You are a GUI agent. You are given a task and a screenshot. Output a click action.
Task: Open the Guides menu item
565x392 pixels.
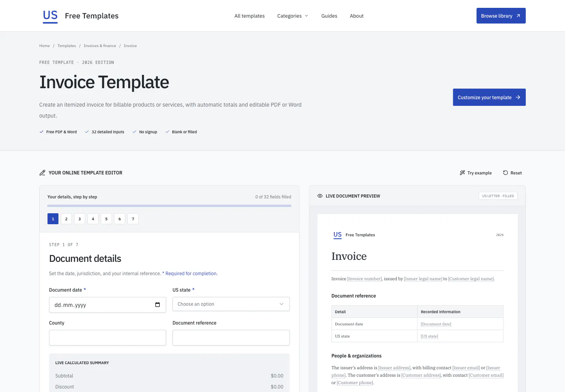[x=329, y=16]
